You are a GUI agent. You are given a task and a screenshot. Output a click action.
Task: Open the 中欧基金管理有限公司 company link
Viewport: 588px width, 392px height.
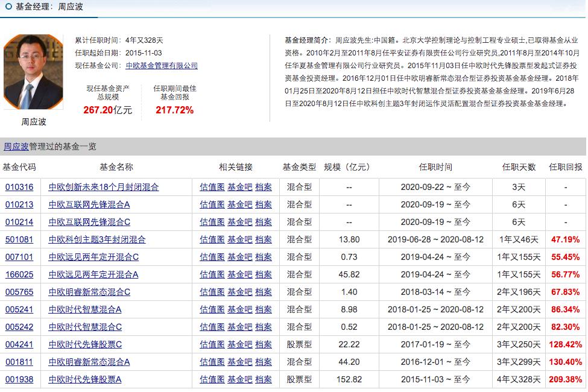pyautogui.click(x=162, y=66)
